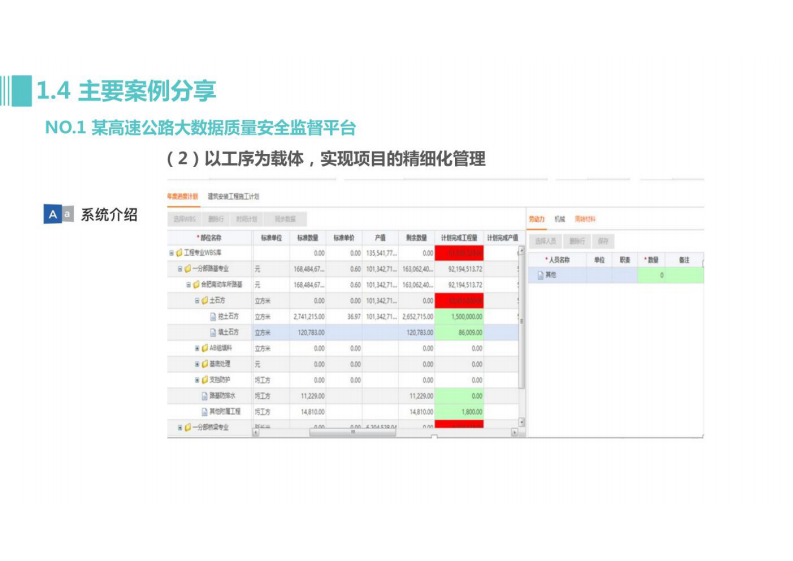Click the horizontal scrollbar right arrow

[x=514, y=433]
